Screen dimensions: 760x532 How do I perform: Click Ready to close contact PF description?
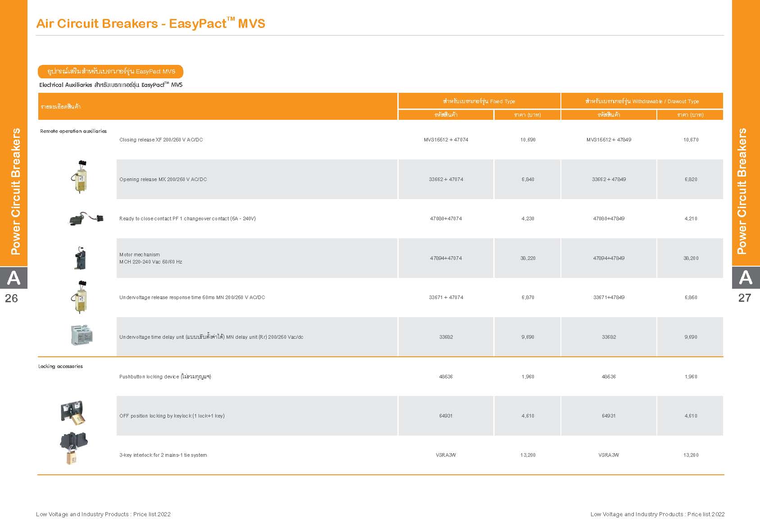187,218
